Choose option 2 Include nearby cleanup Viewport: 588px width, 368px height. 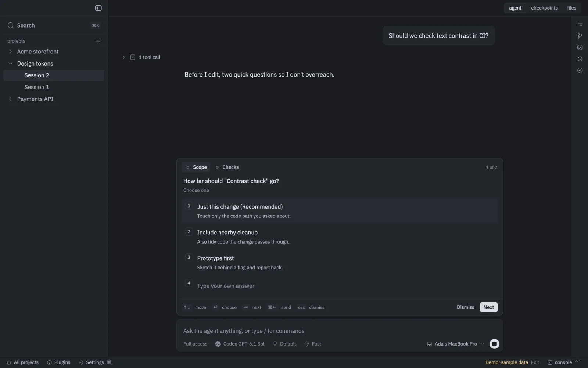(340, 237)
